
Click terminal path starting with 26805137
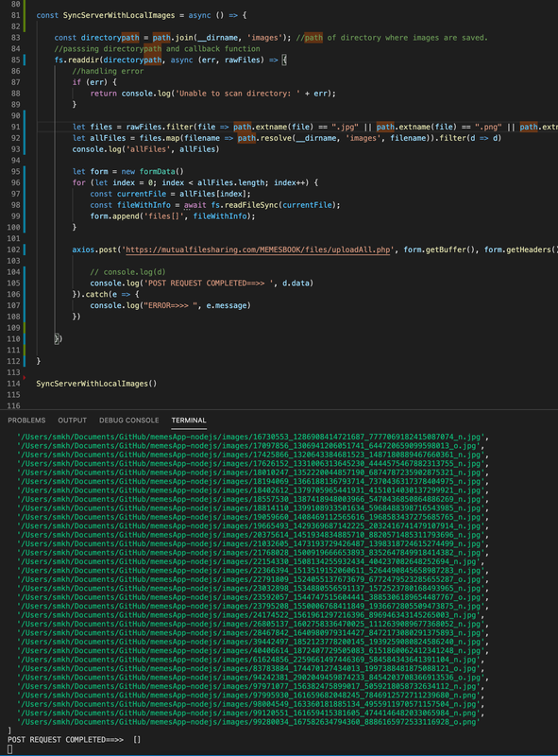tap(253, 625)
